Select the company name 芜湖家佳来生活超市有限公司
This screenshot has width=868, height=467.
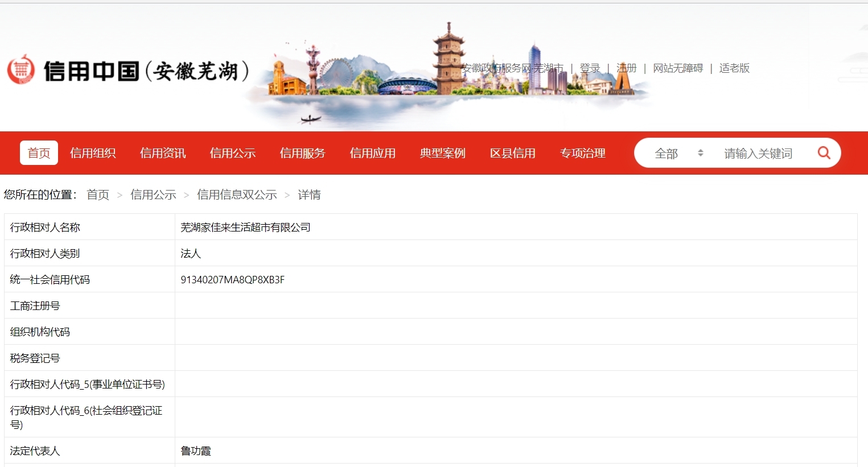tap(245, 227)
